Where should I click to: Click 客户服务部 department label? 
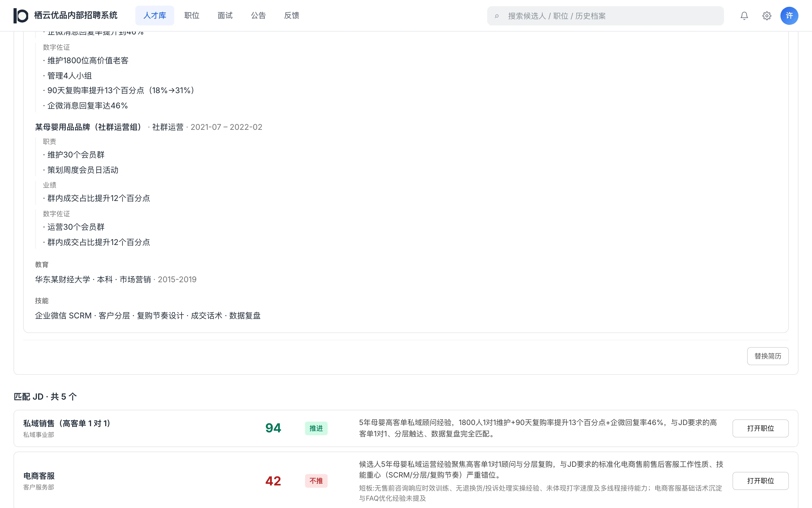39,487
